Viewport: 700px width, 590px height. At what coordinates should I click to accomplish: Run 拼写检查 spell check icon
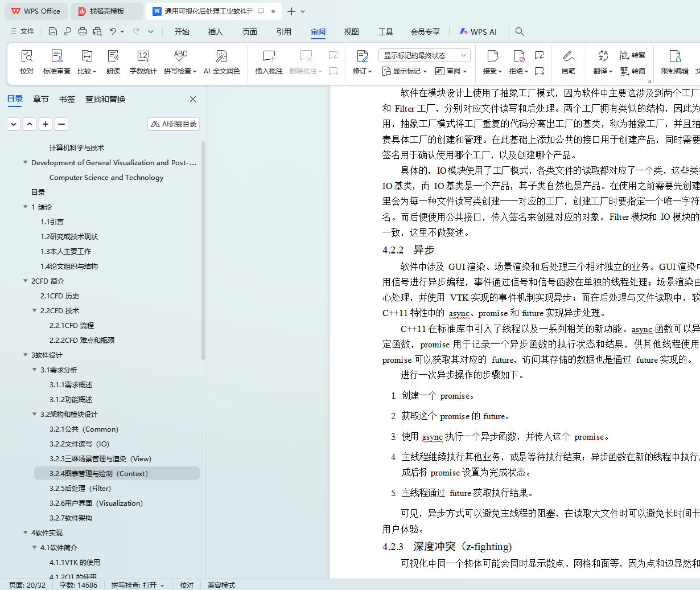point(180,56)
